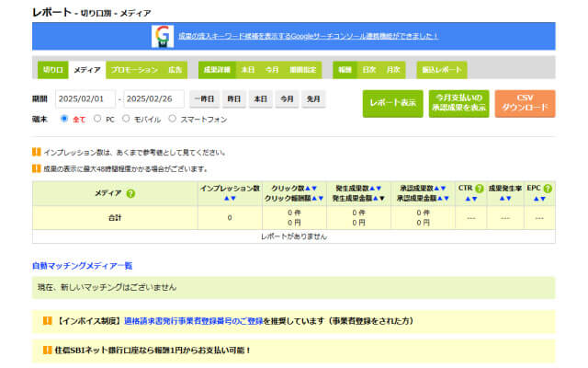Sort 承認成果金額 descending with the down arrow

click(x=447, y=199)
